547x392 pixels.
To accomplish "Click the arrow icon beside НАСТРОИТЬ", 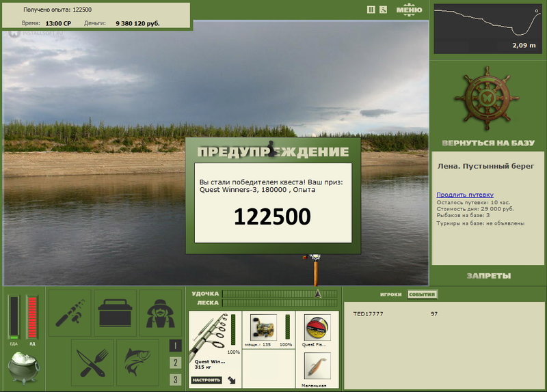I will coord(232,380).
